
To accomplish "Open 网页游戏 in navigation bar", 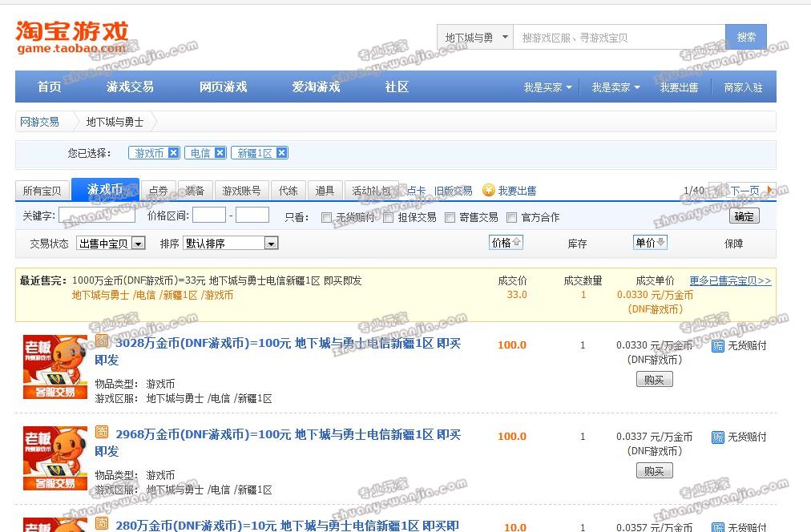I will pos(224,87).
